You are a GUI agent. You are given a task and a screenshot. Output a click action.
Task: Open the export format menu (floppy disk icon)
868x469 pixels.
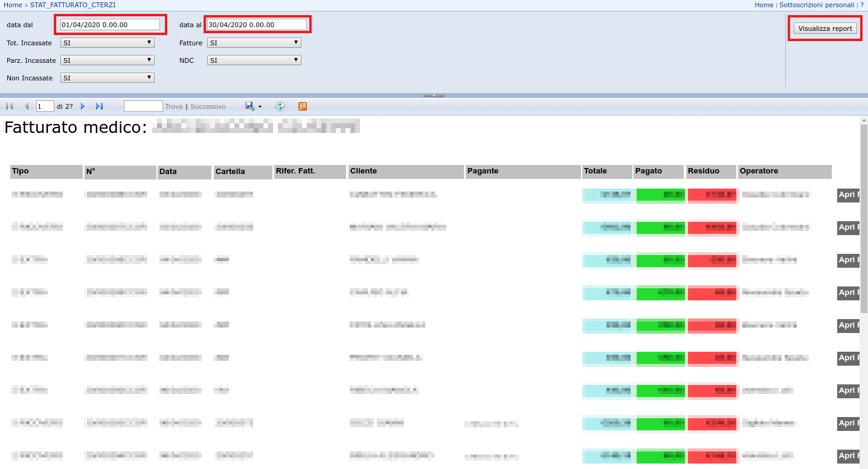(x=253, y=106)
